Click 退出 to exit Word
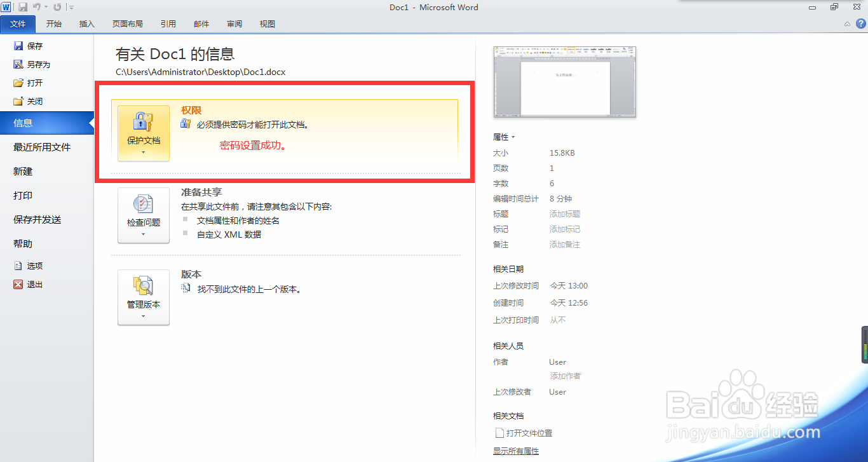Screen dimensions: 868x462 [28, 284]
